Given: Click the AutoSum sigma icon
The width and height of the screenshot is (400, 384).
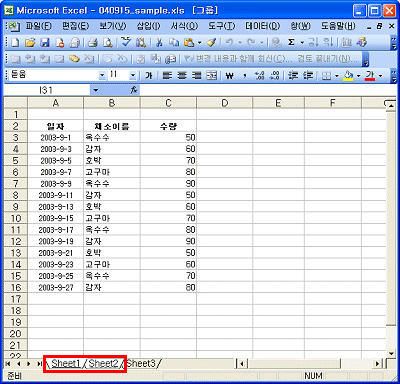Looking at the screenshot, I should pyautogui.click(x=291, y=42).
